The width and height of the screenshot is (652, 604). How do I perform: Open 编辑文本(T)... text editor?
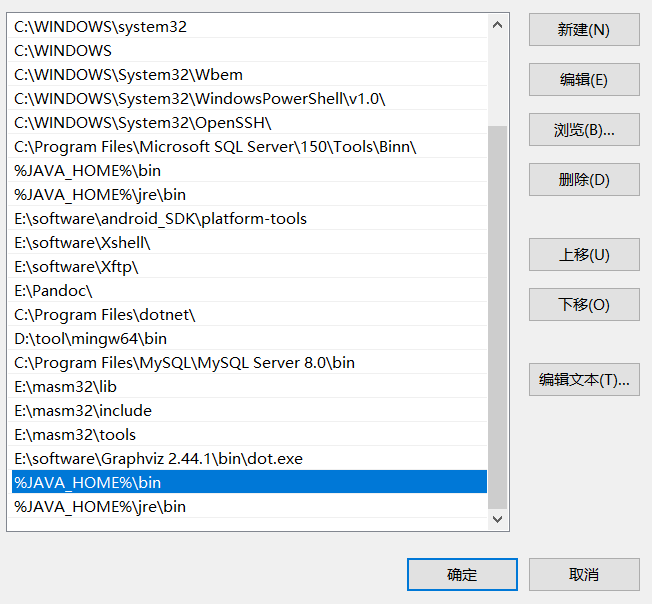584,380
